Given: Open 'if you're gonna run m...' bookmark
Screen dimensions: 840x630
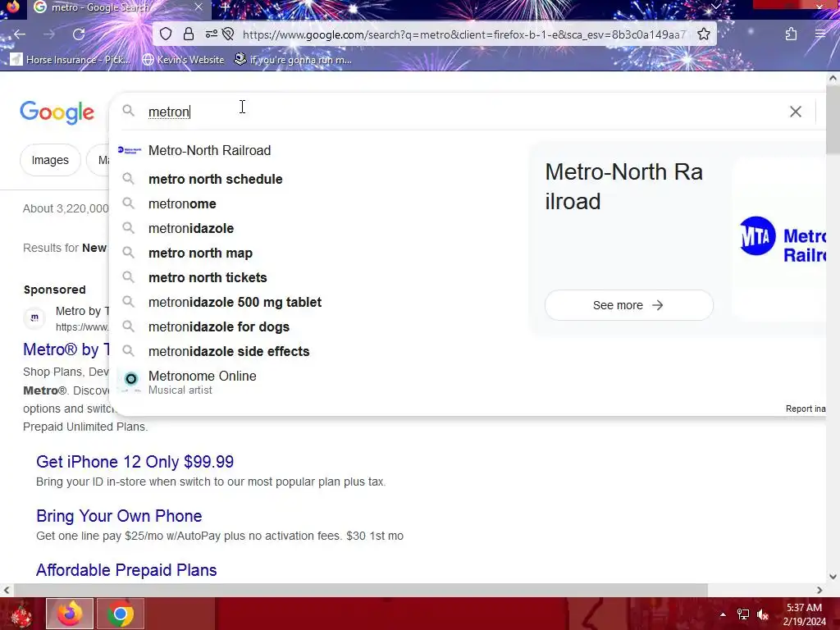Looking at the screenshot, I should coord(293,59).
